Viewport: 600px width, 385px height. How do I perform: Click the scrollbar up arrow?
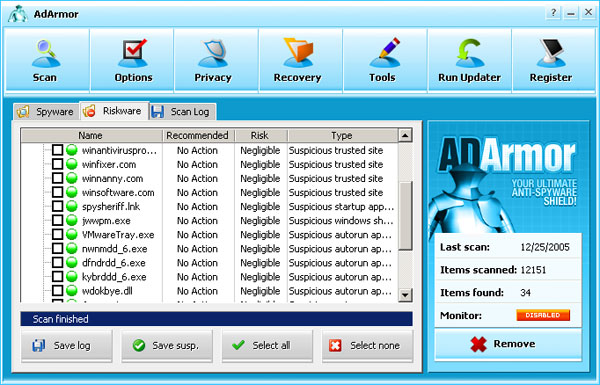(x=405, y=135)
